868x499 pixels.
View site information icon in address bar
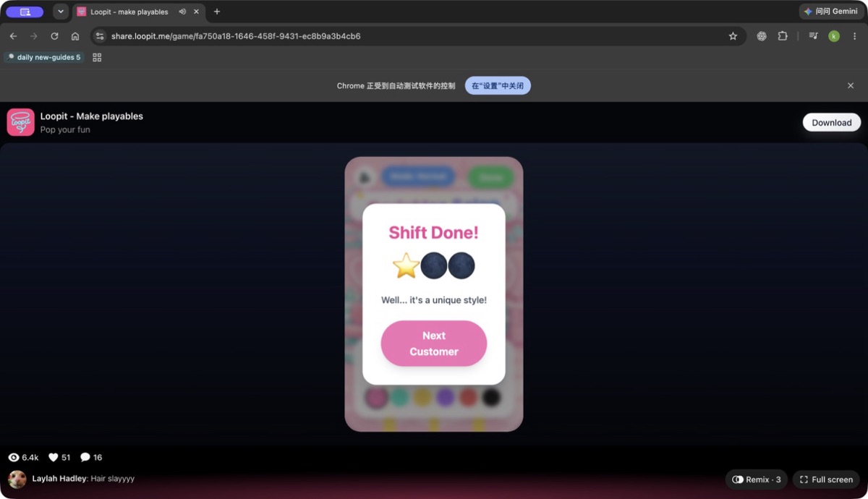[x=100, y=36]
